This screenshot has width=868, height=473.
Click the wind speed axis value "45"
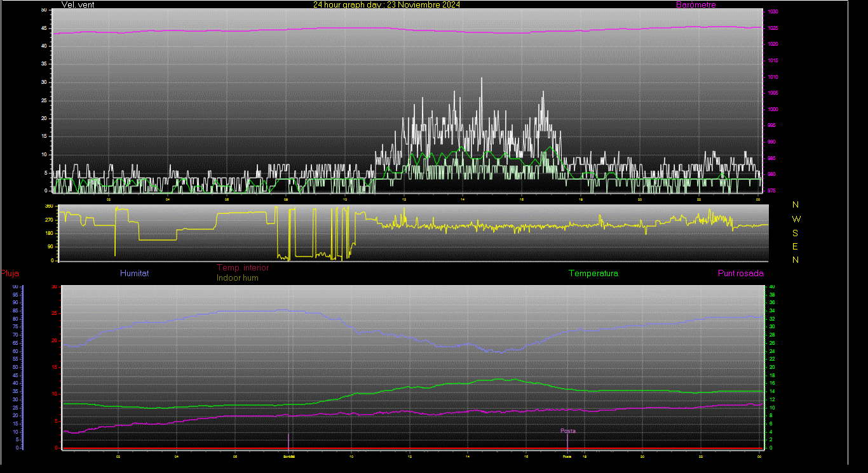44,28
